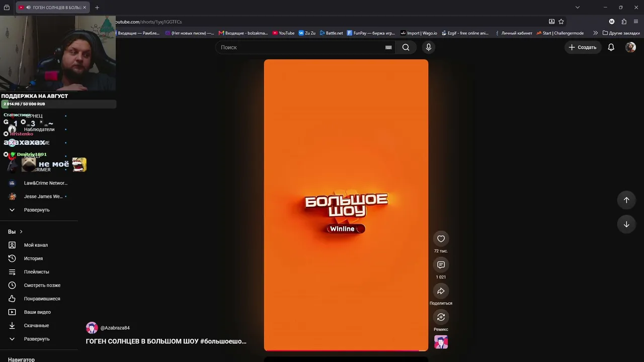
Task: Open browser profile M icon
Action: click(612, 22)
